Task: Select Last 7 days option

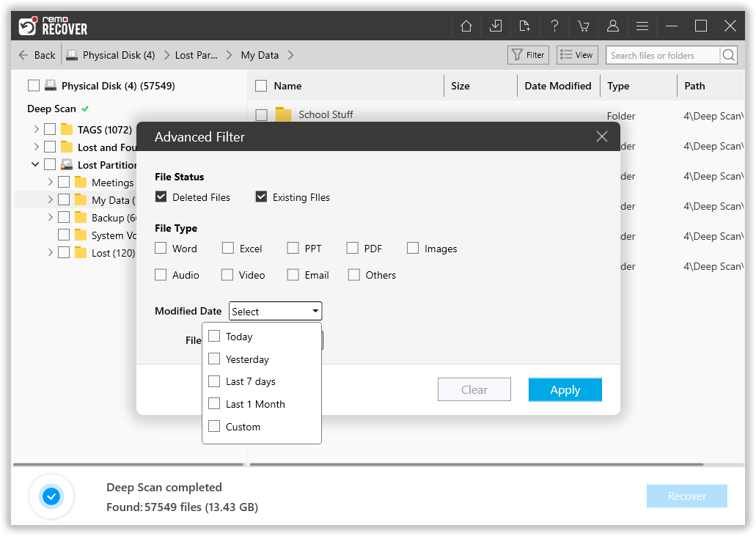Action: click(214, 381)
